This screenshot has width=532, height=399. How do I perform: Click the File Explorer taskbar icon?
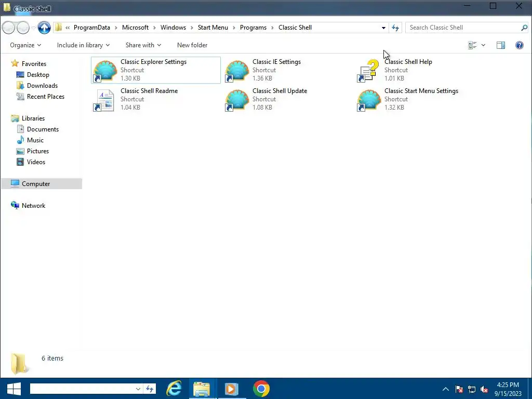pos(202,389)
